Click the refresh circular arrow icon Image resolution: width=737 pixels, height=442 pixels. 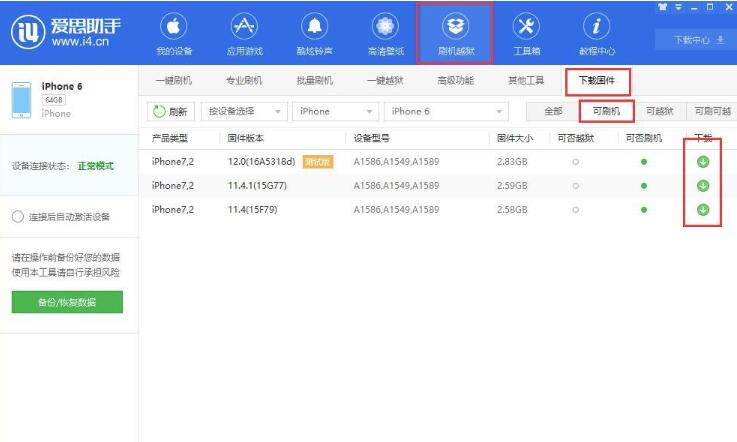click(159, 111)
